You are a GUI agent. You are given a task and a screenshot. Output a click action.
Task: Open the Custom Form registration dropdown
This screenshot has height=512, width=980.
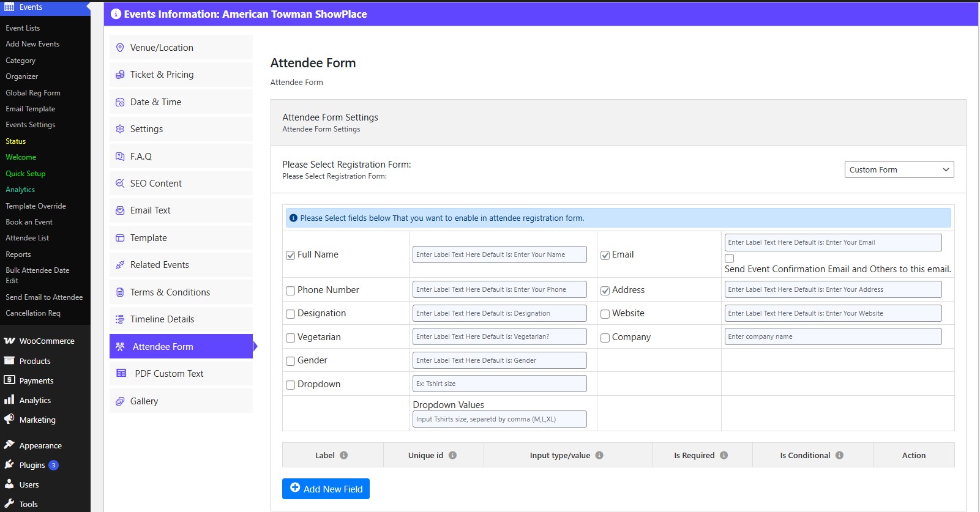pyautogui.click(x=899, y=169)
